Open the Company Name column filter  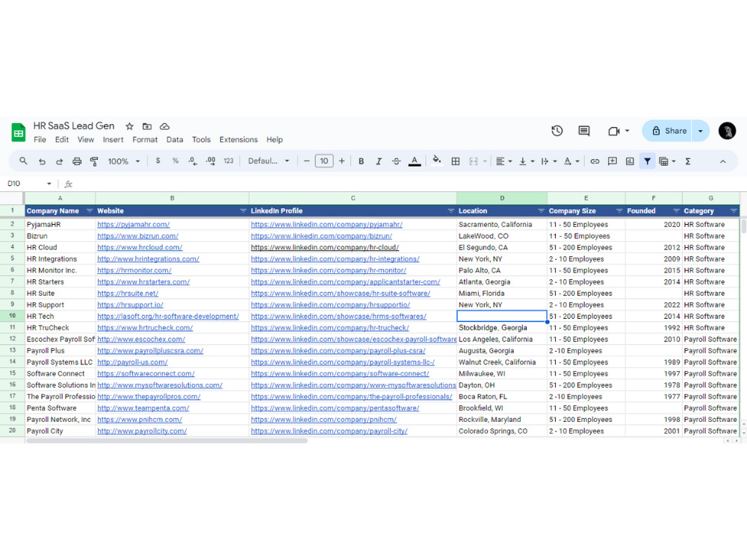tap(89, 211)
